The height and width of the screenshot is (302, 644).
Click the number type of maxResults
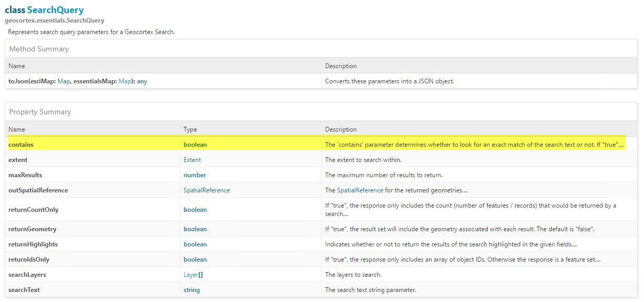point(195,175)
